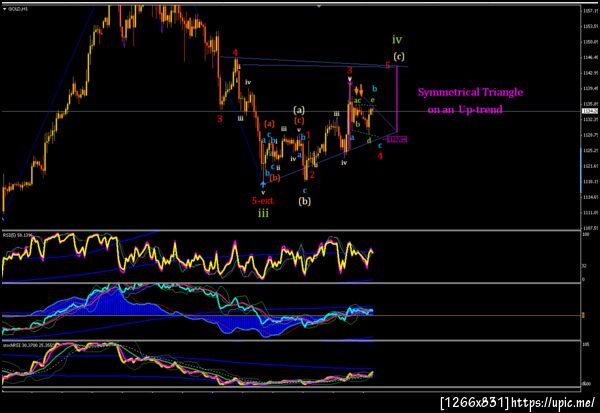
Task: Select the 'on an Up-trend' magenta text label
Action: point(465,110)
